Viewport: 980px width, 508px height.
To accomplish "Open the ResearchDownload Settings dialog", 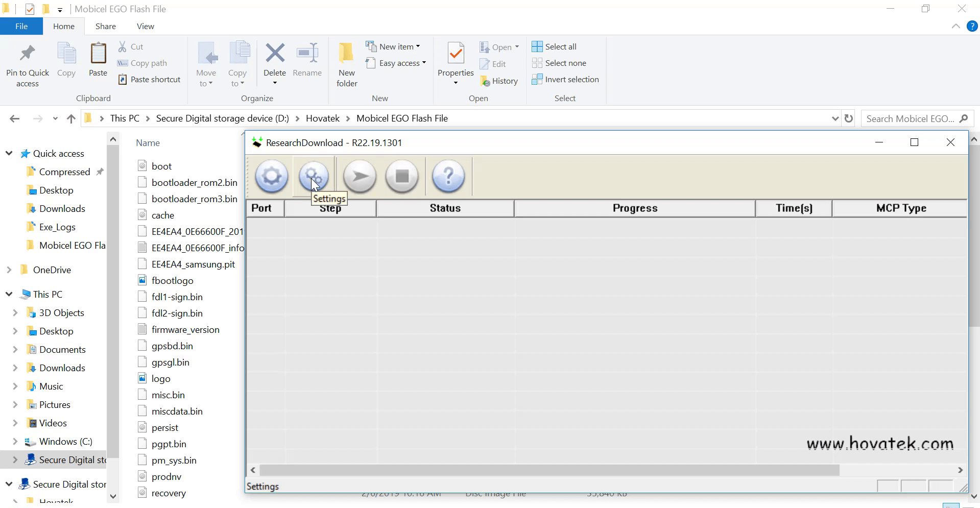I will coord(314,176).
